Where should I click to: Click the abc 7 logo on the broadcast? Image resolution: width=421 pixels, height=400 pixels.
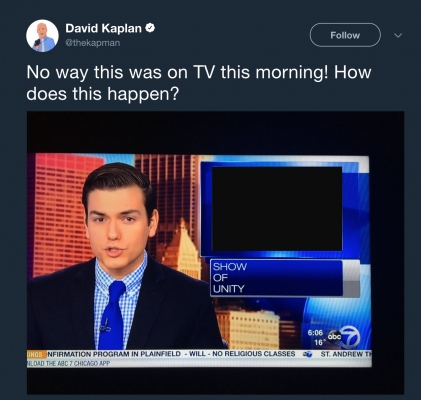(344, 337)
